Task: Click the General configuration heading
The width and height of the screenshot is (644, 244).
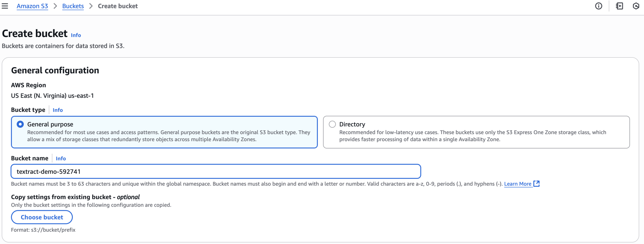Action: tap(55, 70)
